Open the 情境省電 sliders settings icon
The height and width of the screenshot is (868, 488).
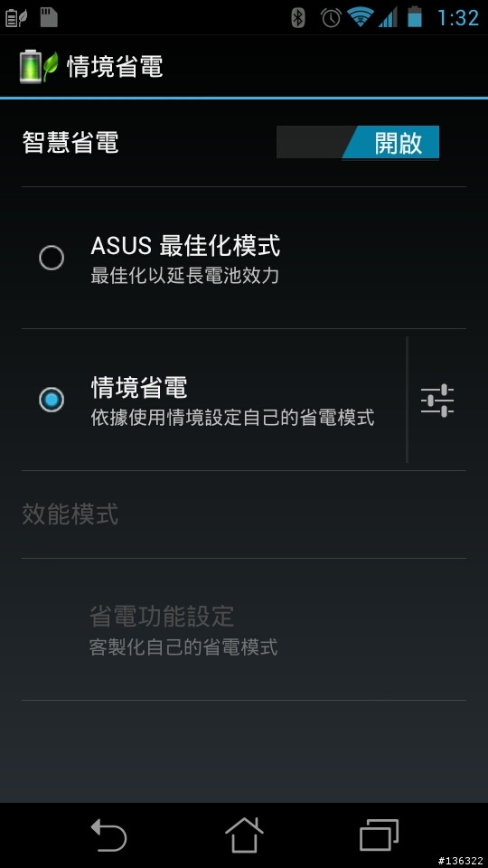437,401
